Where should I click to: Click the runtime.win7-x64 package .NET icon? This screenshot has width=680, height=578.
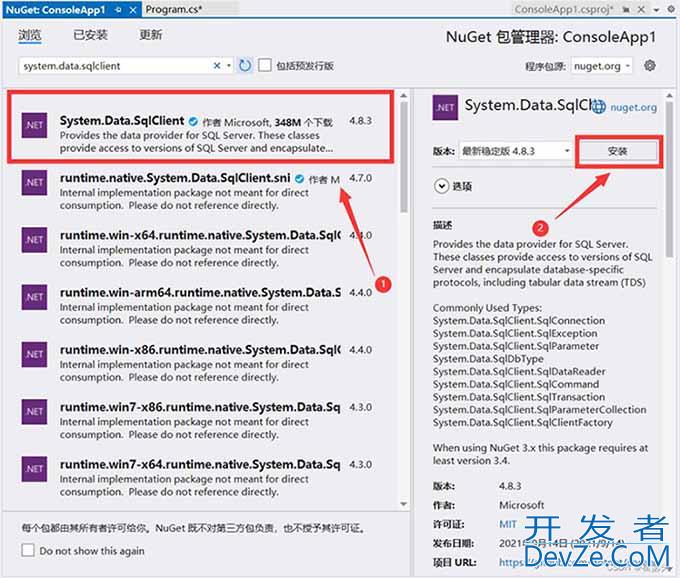click(34, 469)
